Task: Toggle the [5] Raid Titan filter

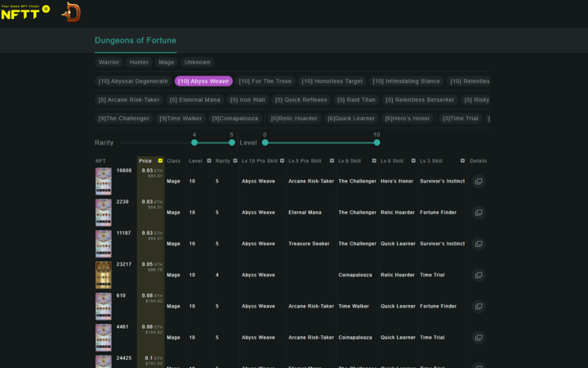Action: [x=356, y=100]
